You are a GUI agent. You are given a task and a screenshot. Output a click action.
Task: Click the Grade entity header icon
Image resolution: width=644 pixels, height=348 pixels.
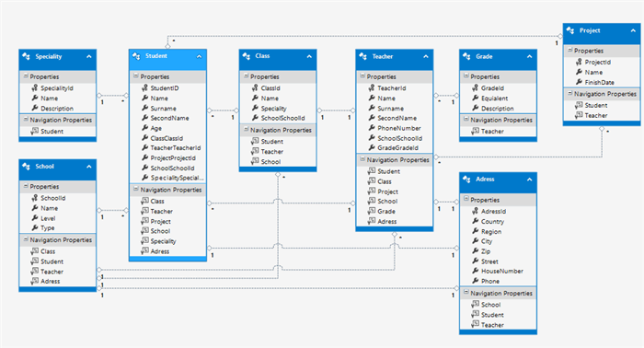(x=467, y=56)
